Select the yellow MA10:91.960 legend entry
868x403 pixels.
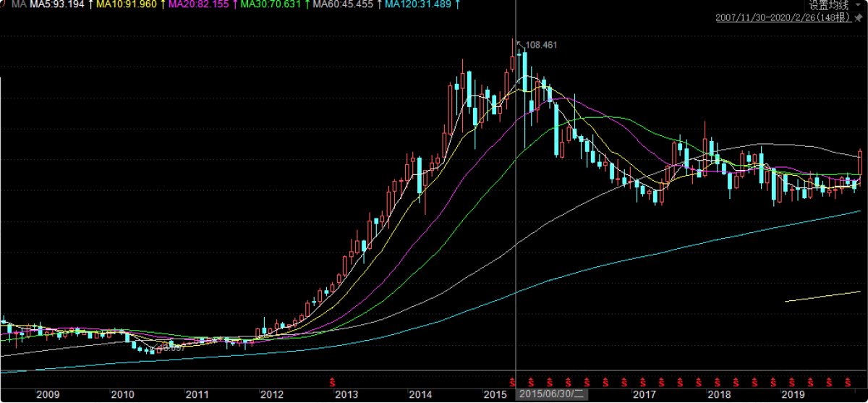[127, 4]
